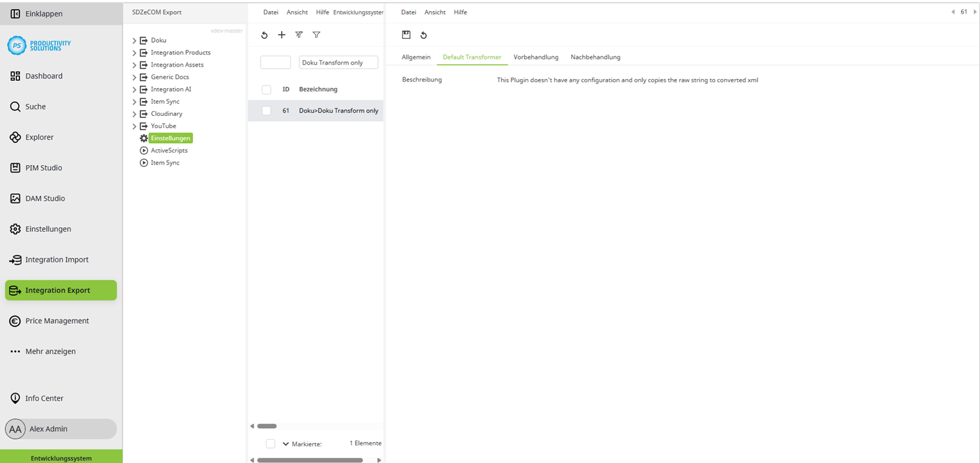Screen dimensions: 980x463
Task: Open DAM Studio from the sidebar
Action: pyautogui.click(x=43, y=198)
